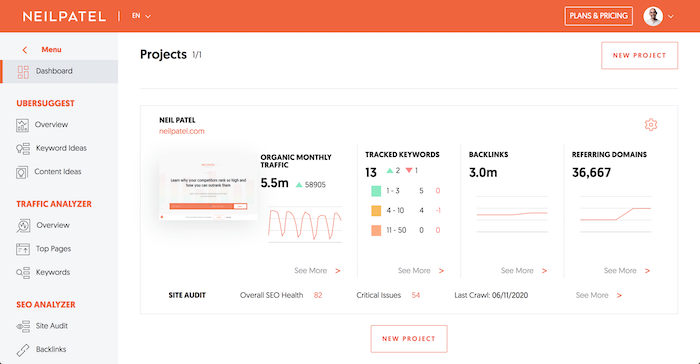Open the neilpatel.com site preview thumbnail

click(208, 191)
